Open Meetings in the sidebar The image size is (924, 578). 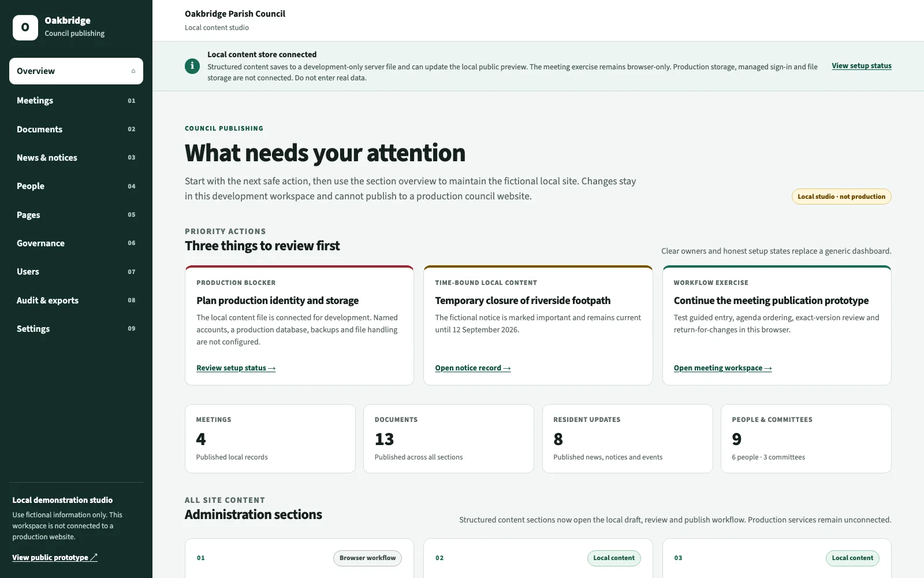(76, 101)
